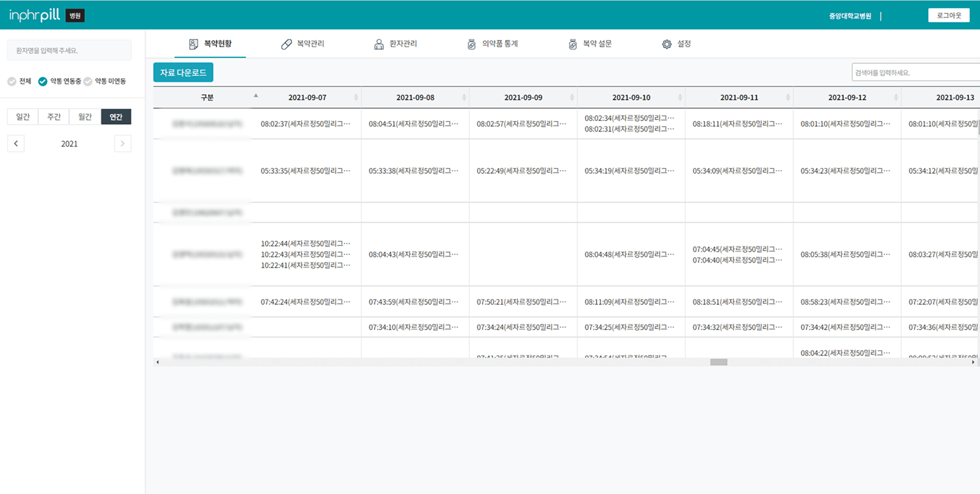Click the patient name search field
The image size is (980, 494).
tap(69, 50)
